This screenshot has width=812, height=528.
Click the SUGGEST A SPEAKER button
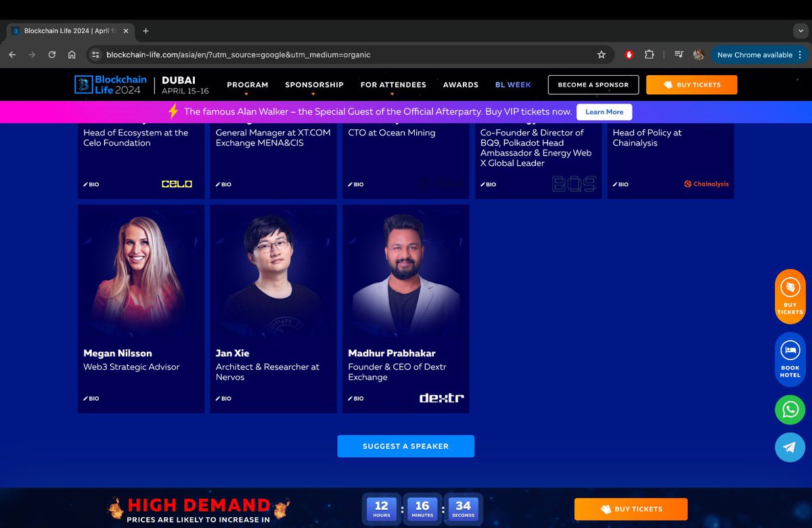tap(406, 446)
